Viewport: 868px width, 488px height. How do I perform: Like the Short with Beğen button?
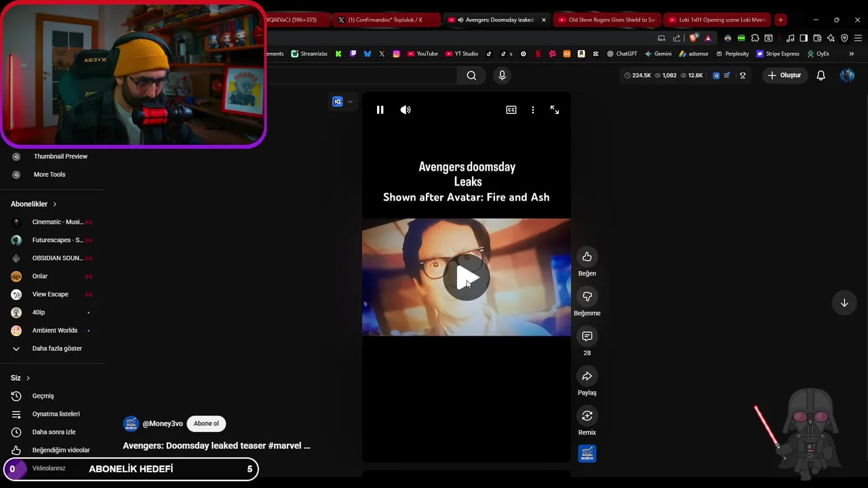(x=587, y=257)
